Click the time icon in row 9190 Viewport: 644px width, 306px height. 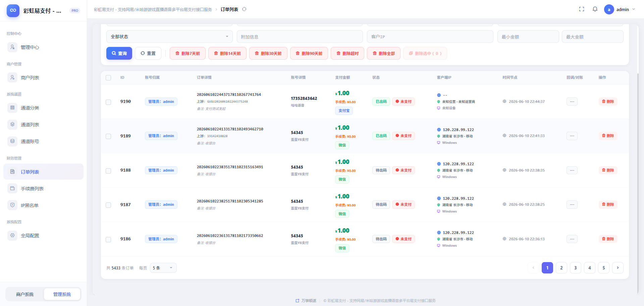tap(504, 101)
